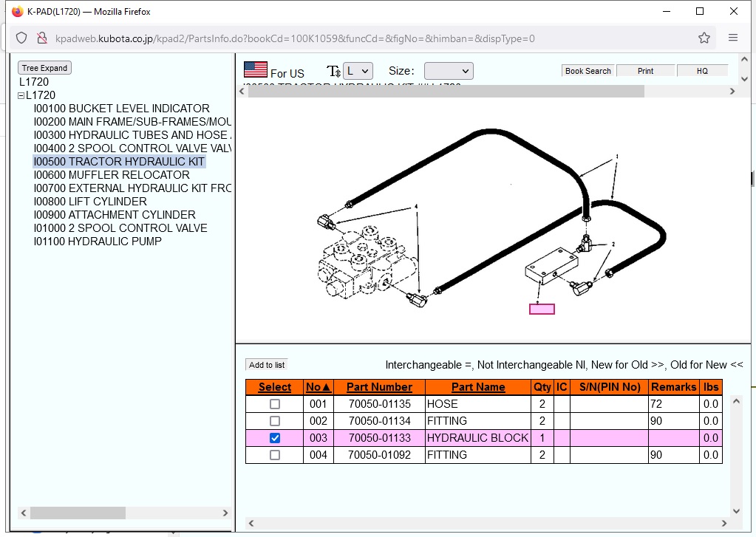756x537 pixels.
Task: Open I01000 2 SPOOL CONTROL VALVE item
Action: [x=120, y=228]
